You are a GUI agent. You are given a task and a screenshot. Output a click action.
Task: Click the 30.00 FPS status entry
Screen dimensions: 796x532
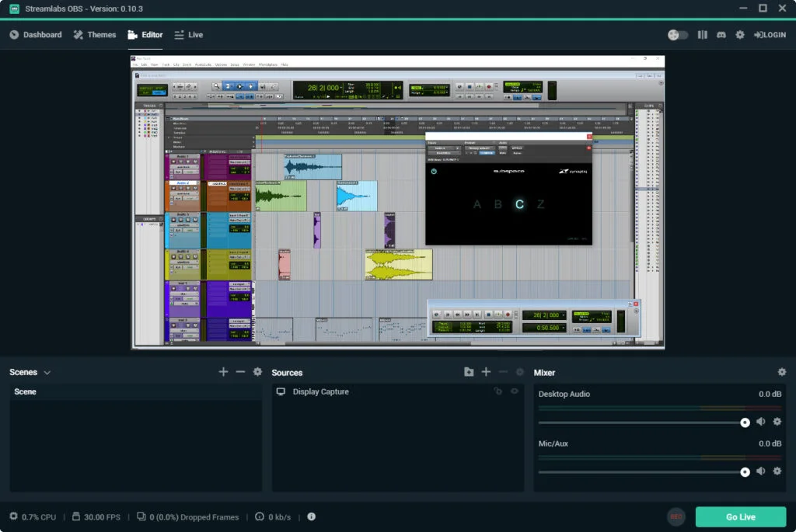96,516
